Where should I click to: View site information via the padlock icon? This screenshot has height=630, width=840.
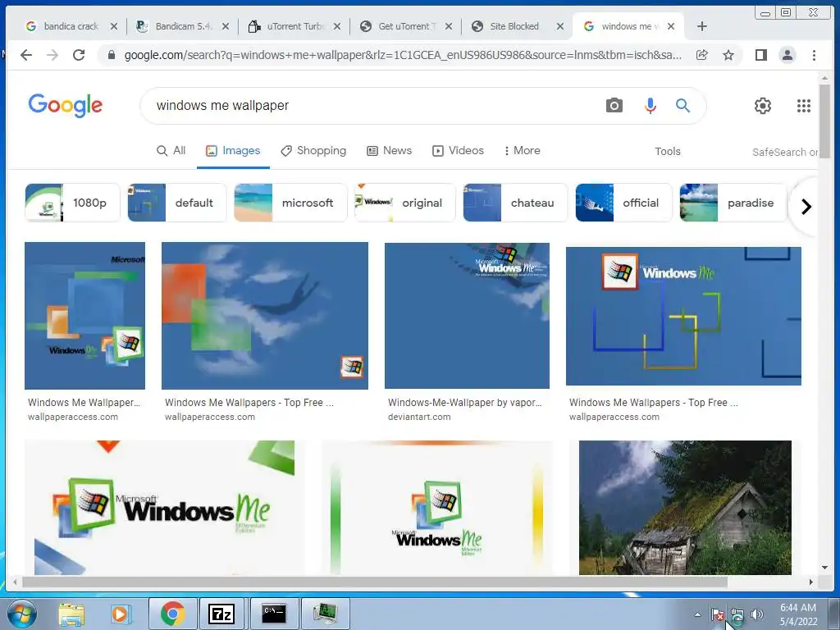(112, 55)
